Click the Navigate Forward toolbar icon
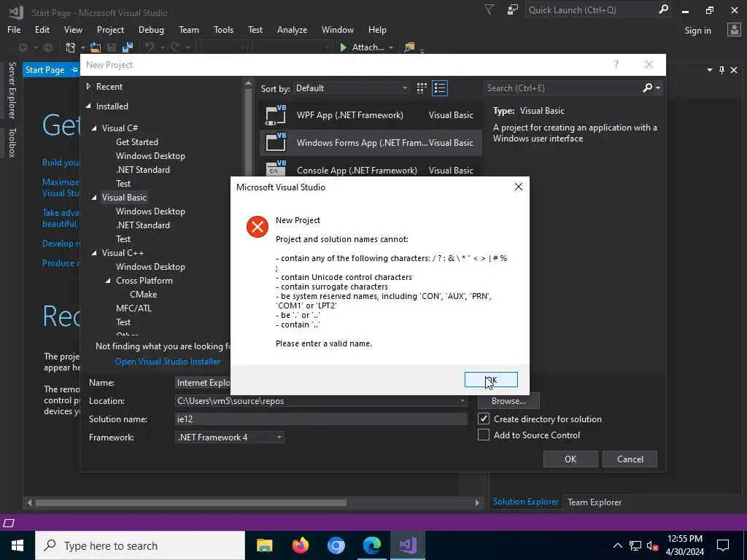747x560 pixels. [x=48, y=47]
